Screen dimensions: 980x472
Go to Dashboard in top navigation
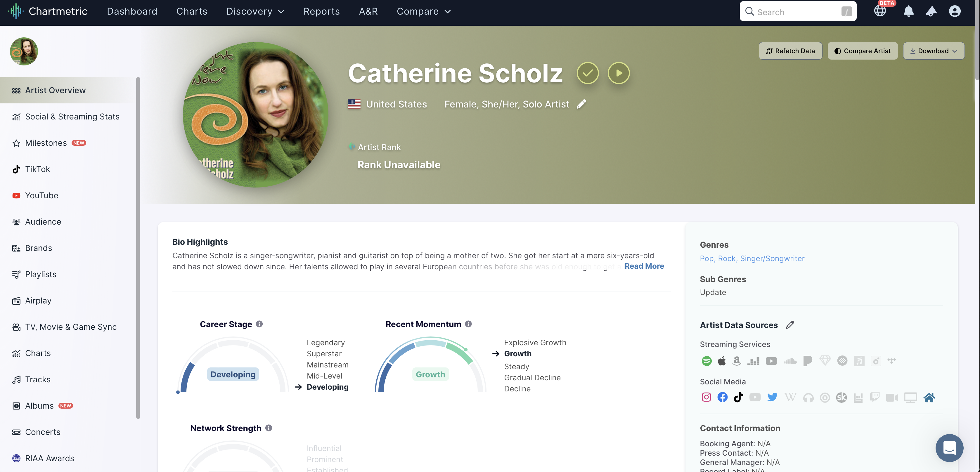[x=132, y=11]
